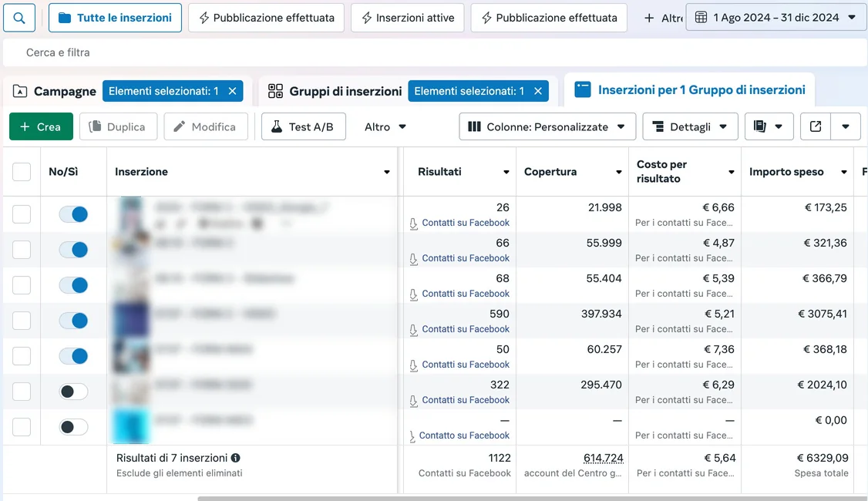
Task: Select Inserzioni per 1 Gruppo tab
Action: pos(690,89)
